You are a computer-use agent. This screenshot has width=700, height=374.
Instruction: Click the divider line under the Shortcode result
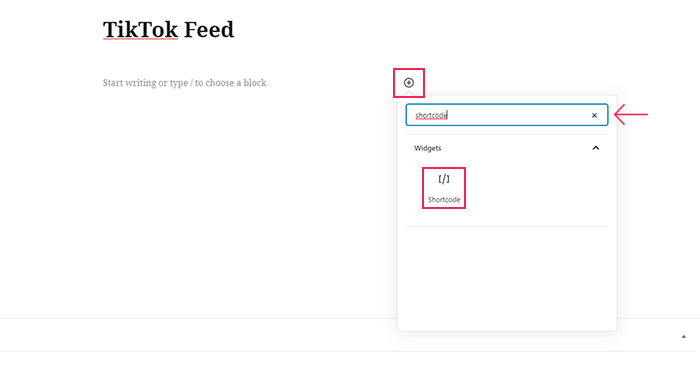click(507, 226)
